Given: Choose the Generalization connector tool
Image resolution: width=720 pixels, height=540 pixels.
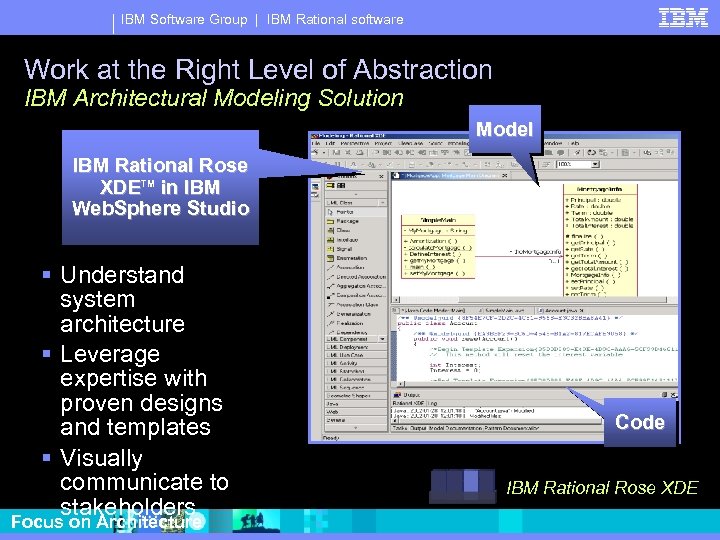Looking at the screenshot, I should (355, 314).
